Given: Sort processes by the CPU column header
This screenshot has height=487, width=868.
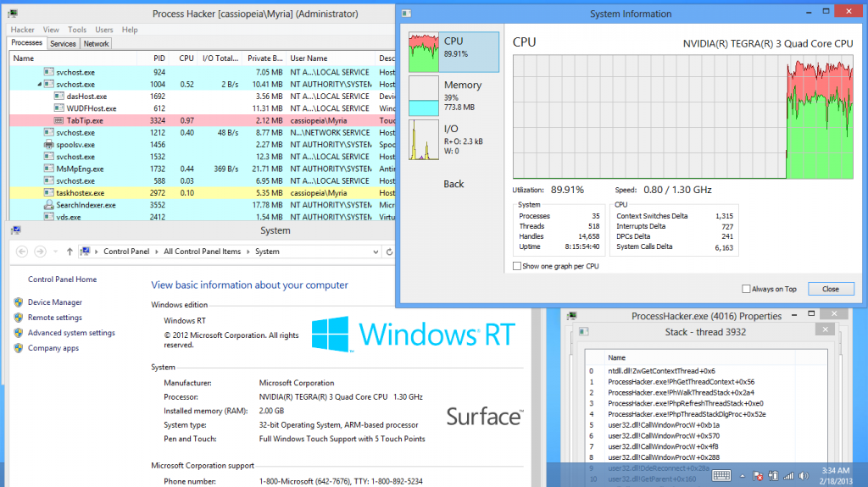Looking at the screenshot, I should [183, 58].
